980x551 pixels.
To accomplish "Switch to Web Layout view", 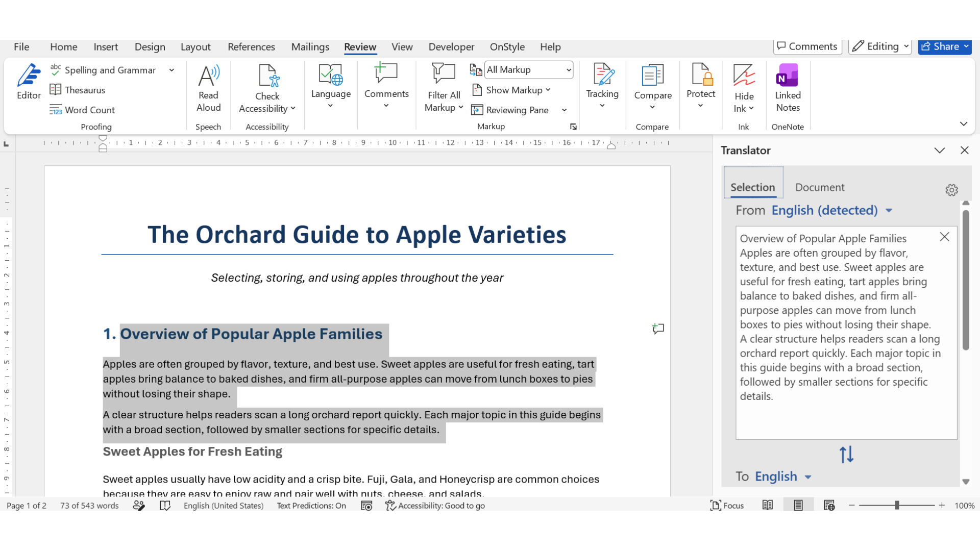I will coord(829,505).
